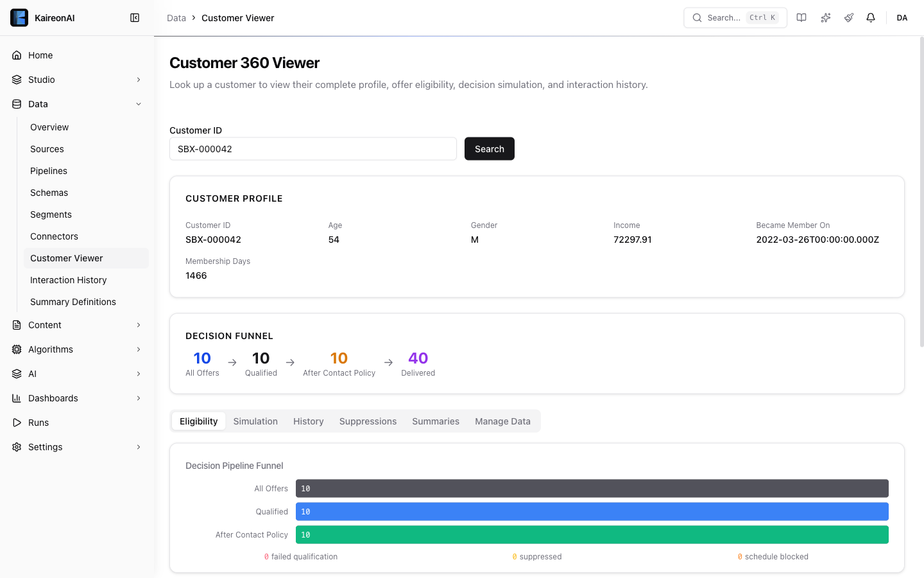Open the documentation book icon

(x=801, y=17)
